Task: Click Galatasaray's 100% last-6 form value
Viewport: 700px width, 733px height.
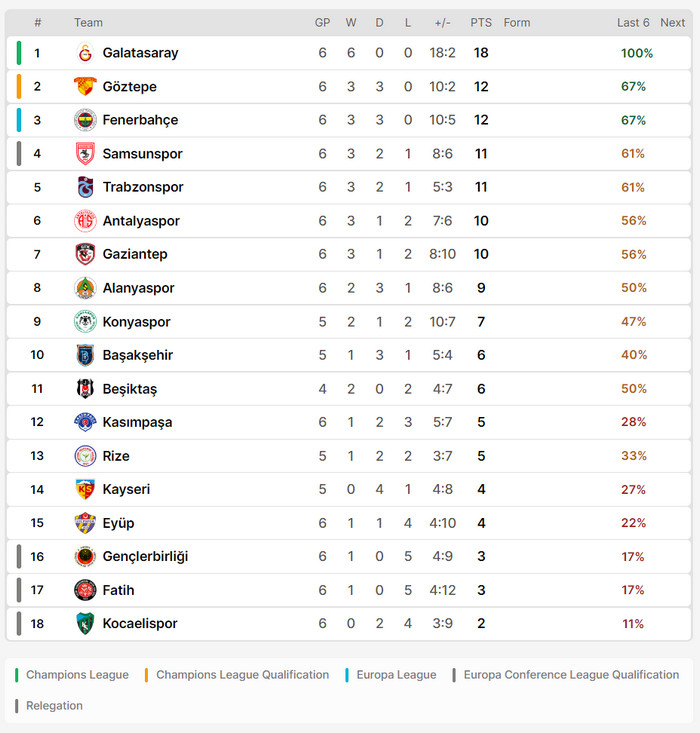Action: pos(636,53)
